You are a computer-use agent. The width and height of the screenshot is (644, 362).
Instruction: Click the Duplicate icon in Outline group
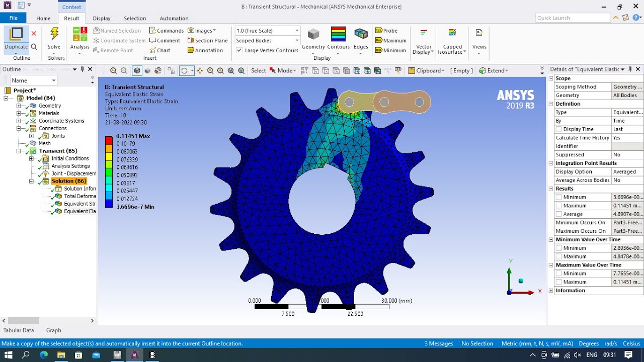click(16, 34)
